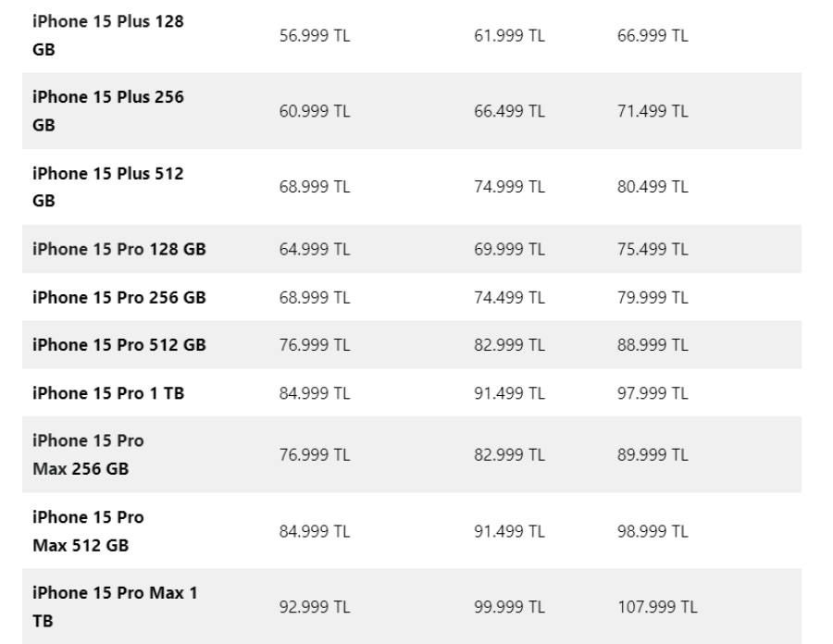Select the iPhone 15 Plus 256 GB row label
The width and height of the screenshot is (833, 644).
click(107, 111)
